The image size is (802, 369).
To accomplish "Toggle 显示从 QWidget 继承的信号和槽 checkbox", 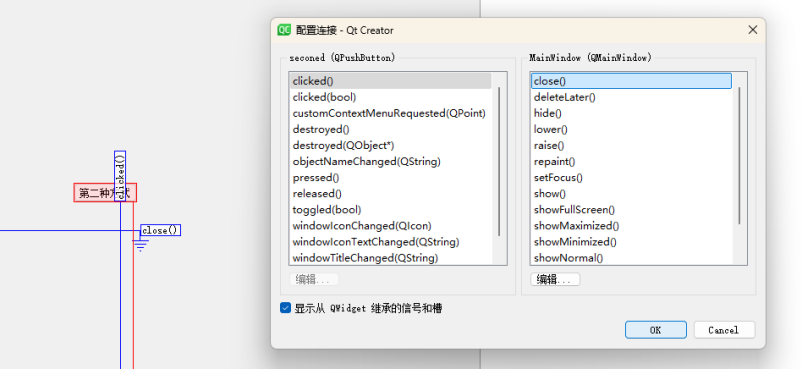I will [x=285, y=308].
